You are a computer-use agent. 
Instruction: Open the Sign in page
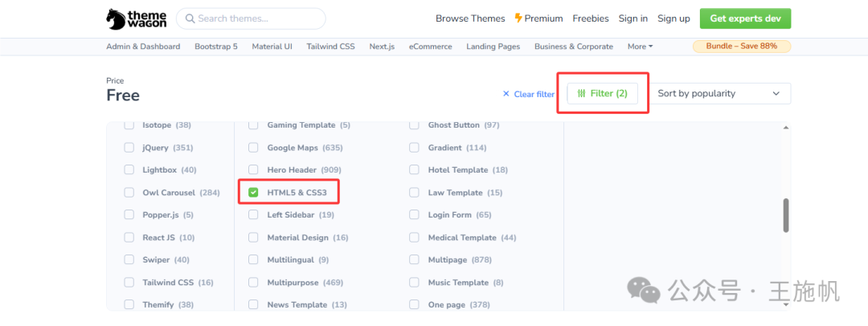tap(633, 18)
